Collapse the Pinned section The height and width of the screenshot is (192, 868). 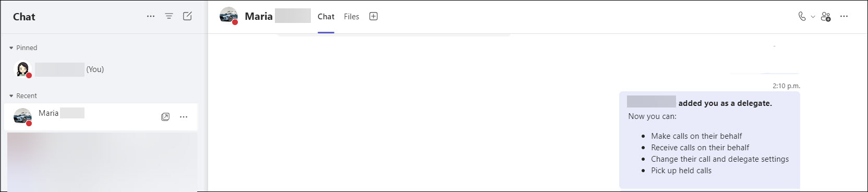pyautogui.click(x=11, y=47)
